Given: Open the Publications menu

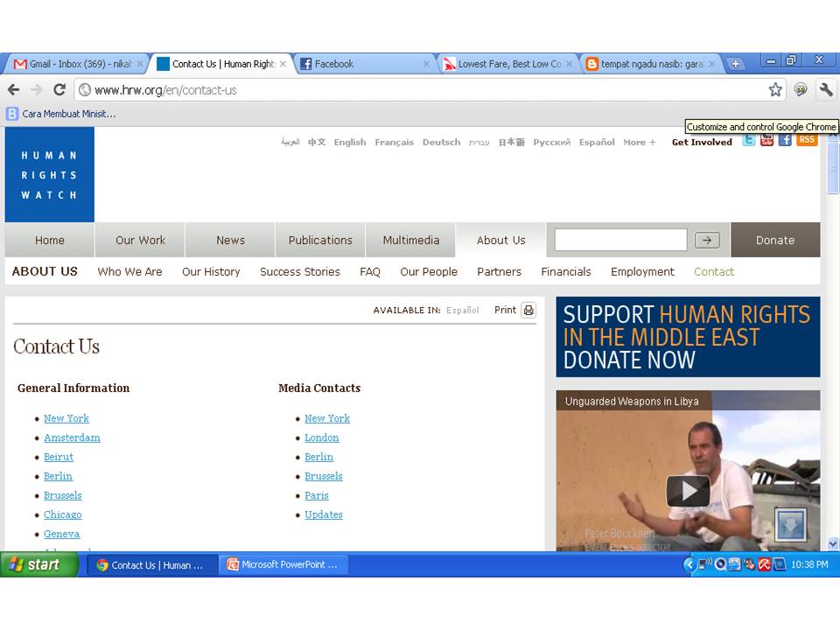Looking at the screenshot, I should [320, 240].
